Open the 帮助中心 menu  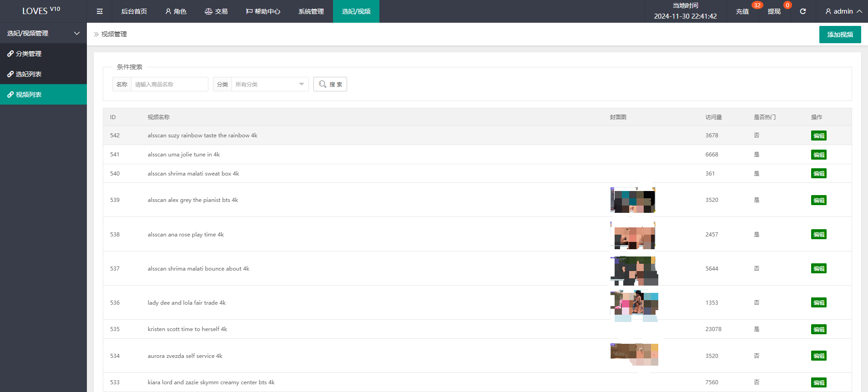coord(263,11)
